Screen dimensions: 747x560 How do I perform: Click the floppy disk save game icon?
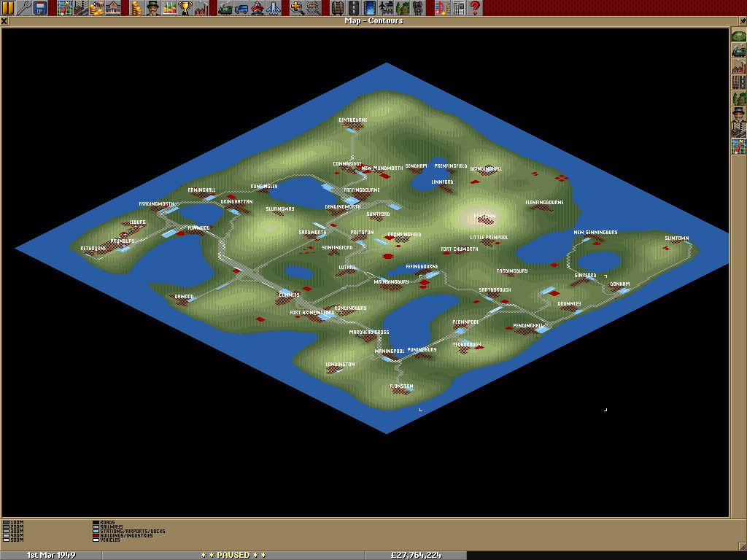coord(40,7)
